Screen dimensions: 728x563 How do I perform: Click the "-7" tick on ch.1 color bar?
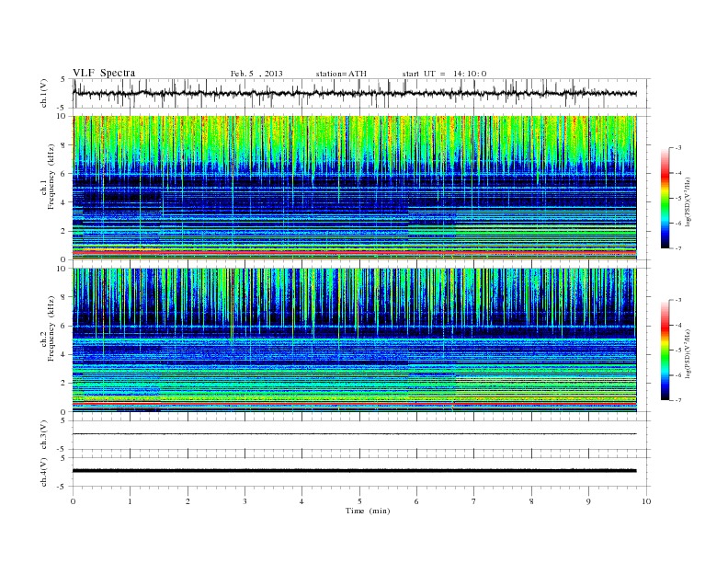pyautogui.click(x=678, y=248)
